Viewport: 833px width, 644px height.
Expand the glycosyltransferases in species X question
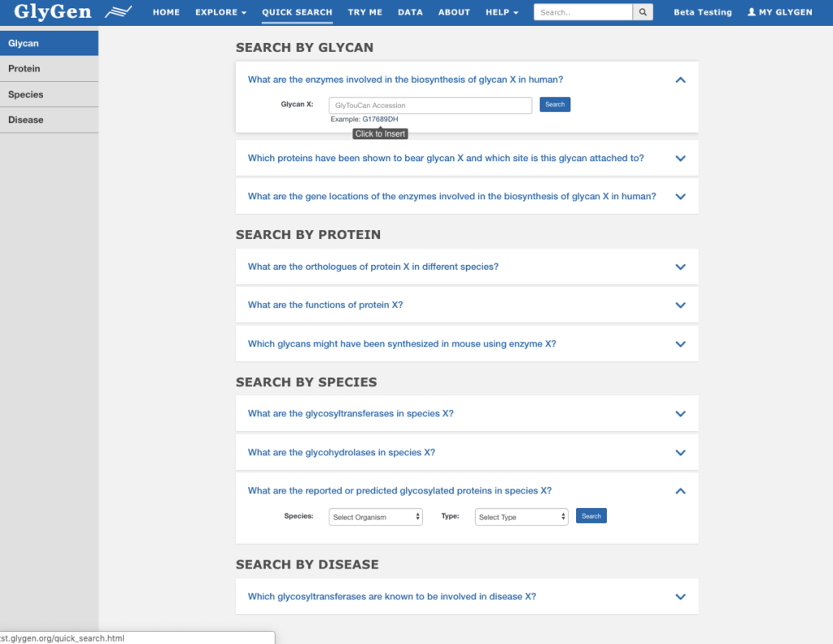(680, 414)
